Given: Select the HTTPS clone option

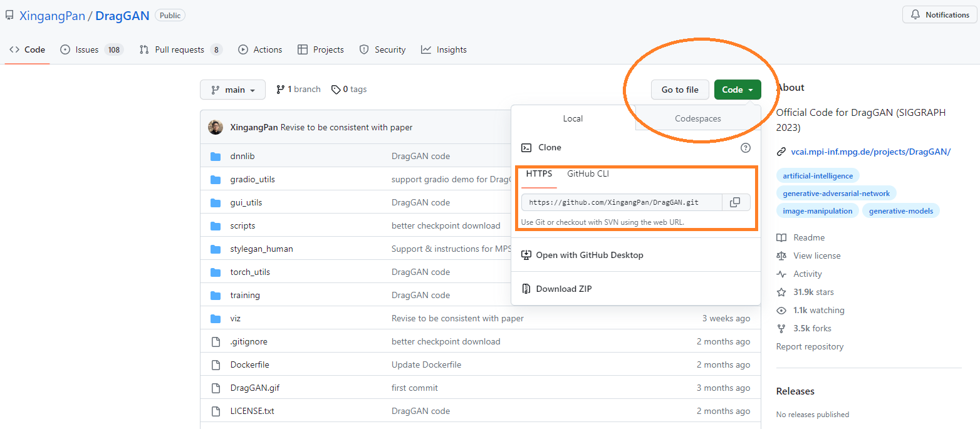Looking at the screenshot, I should point(539,173).
